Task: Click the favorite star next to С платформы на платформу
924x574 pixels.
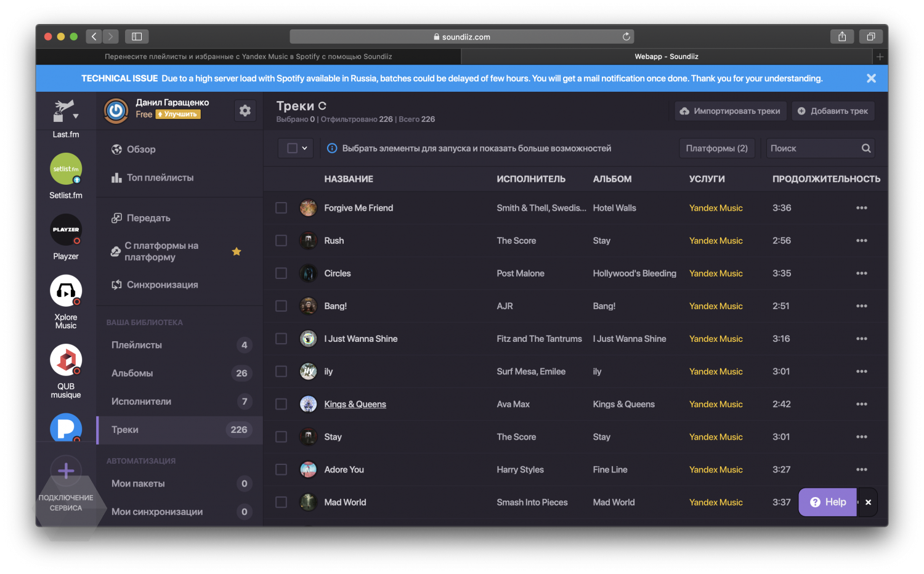Action: tap(237, 251)
